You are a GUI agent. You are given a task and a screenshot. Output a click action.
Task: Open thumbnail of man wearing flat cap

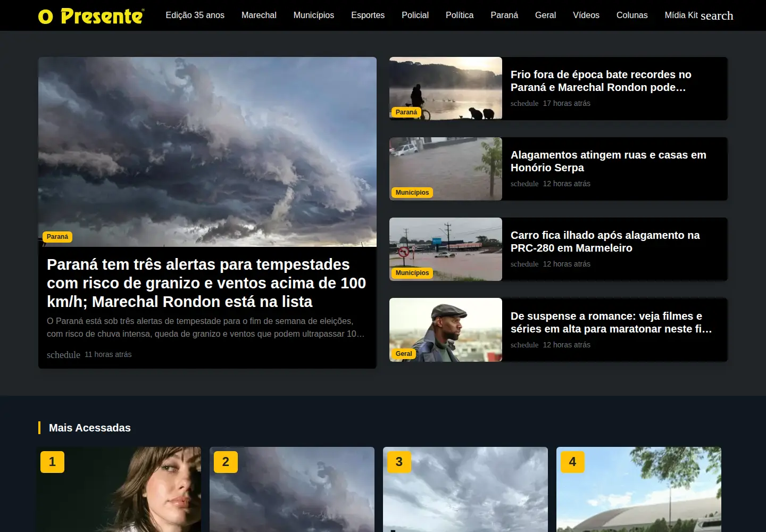tap(446, 330)
